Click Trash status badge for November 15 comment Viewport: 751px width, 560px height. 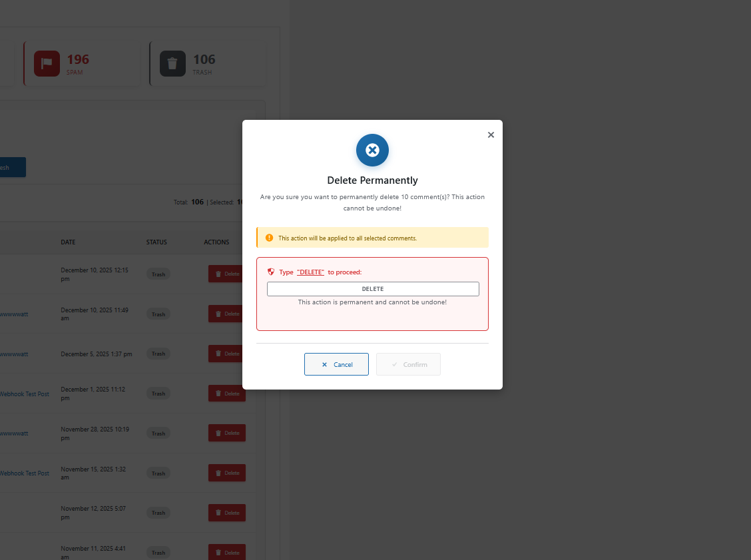point(158,473)
